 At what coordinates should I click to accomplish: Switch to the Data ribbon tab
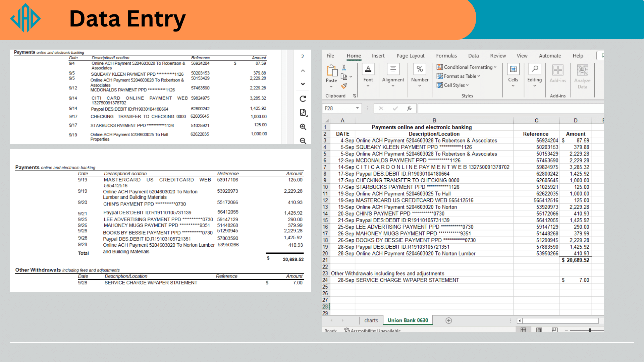[473, 56]
